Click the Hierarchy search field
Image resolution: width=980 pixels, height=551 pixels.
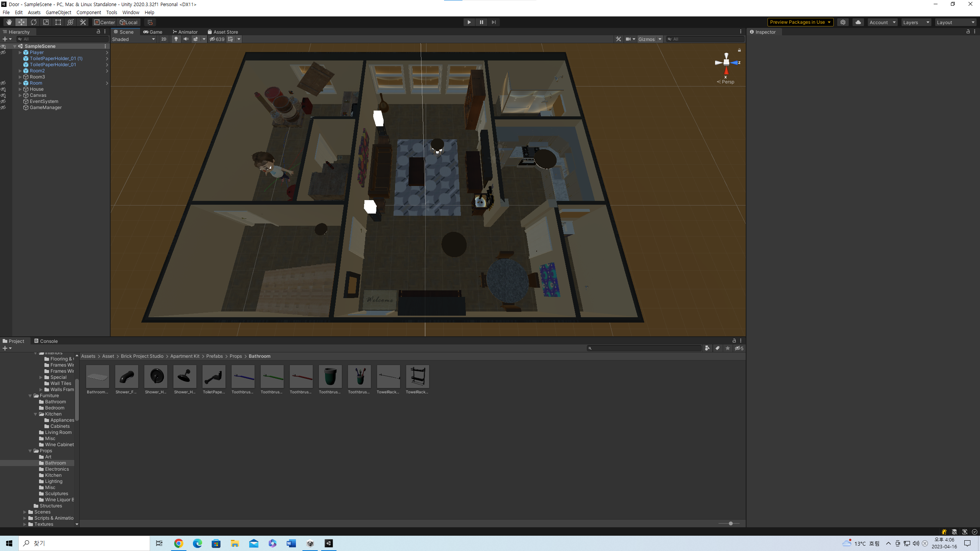(62, 39)
